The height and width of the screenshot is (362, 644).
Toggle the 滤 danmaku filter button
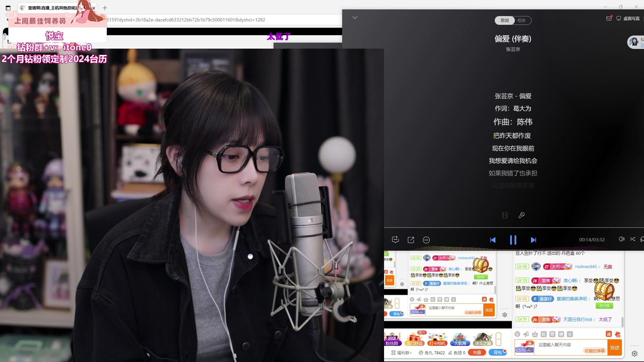tap(608, 334)
